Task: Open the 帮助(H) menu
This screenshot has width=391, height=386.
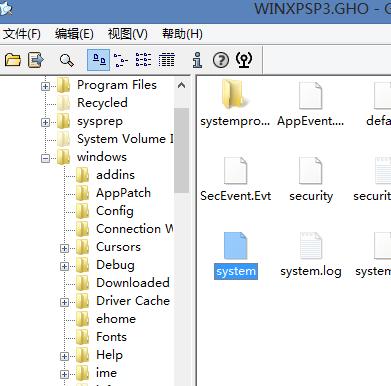Action: [x=182, y=34]
